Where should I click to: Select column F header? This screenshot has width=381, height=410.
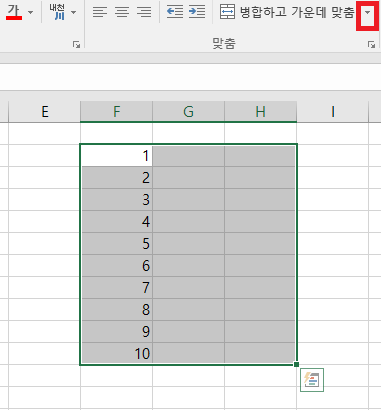[x=116, y=112]
